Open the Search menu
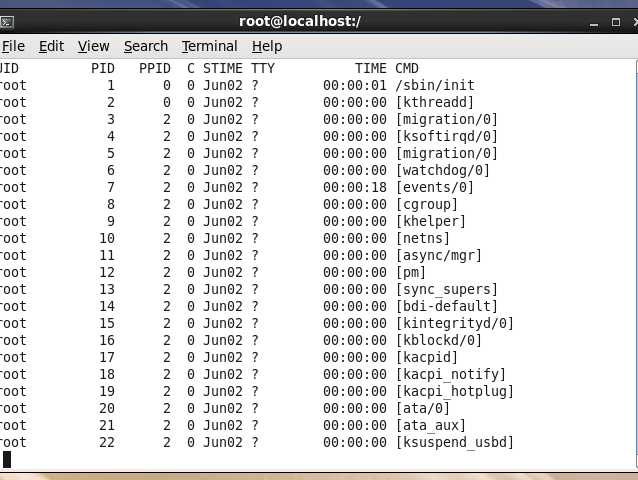This screenshot has height=480, width=638. (x=146, y=46)
